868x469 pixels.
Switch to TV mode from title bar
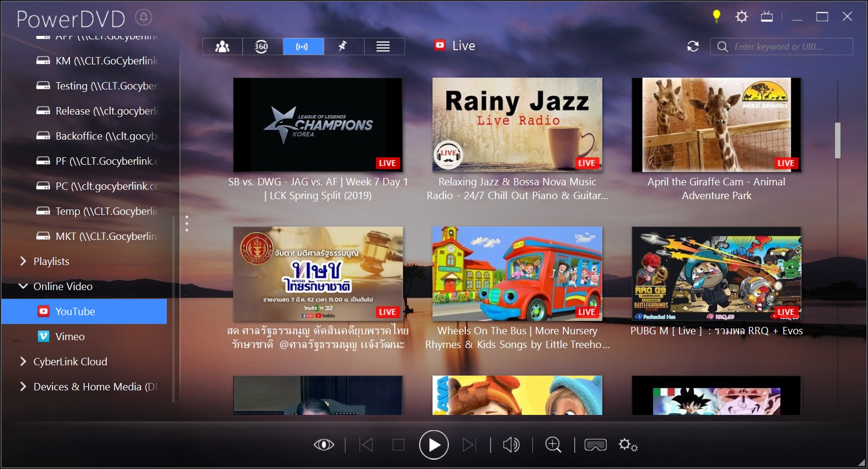767,16
